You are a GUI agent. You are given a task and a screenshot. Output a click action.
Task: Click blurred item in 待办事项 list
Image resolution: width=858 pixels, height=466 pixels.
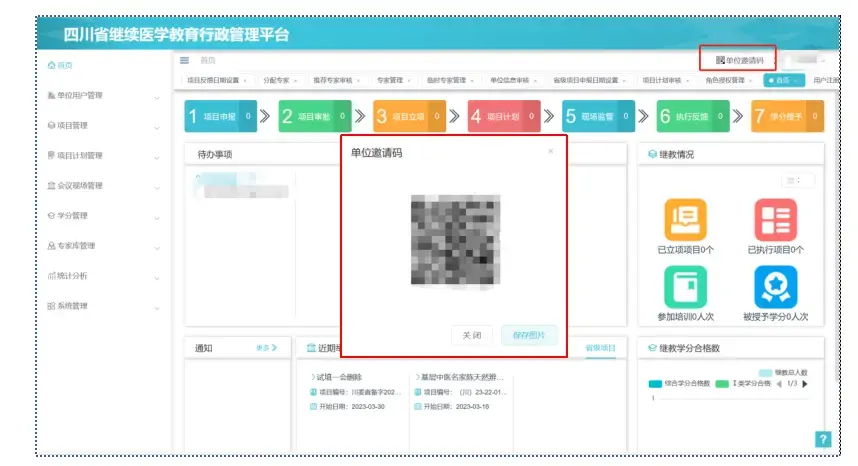coord(242,185)
